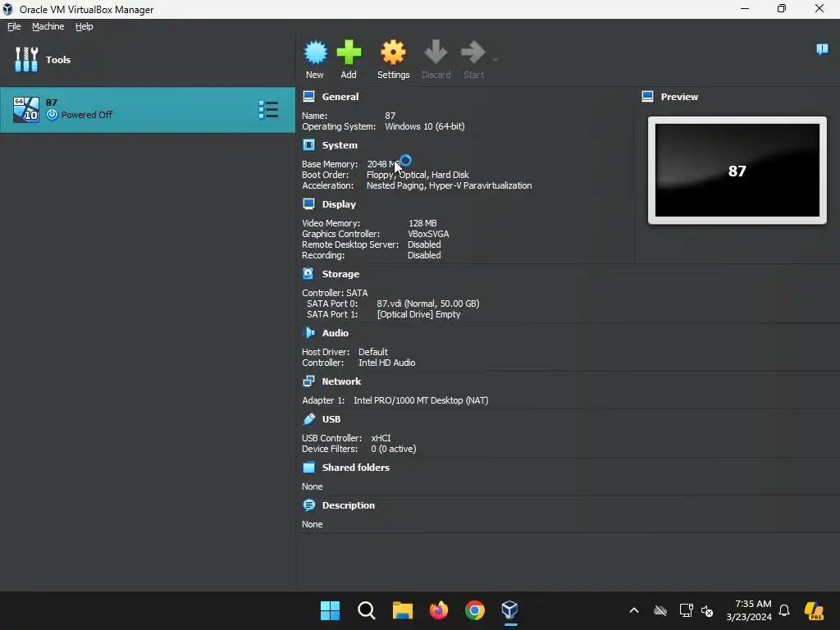Image resolution: width=840 pixels, height=630 pixels.
Task: Click the greyed-out Discard arrow icon
Action: (x=436, y=52)
